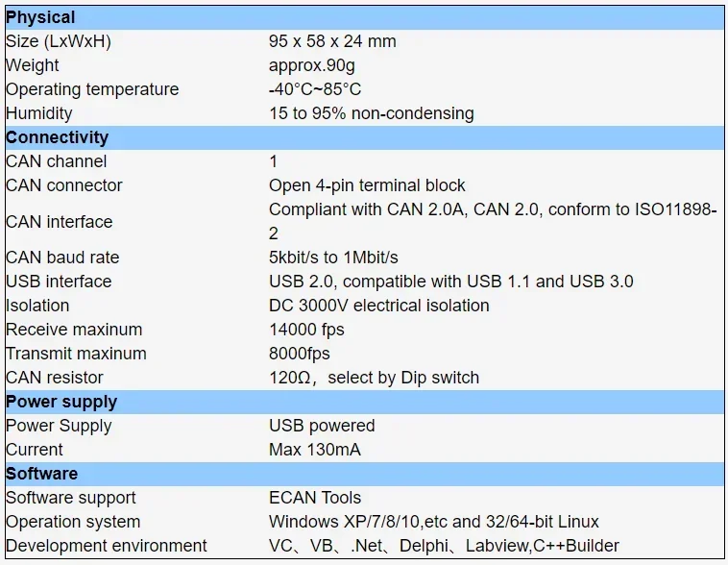728x565 pixels.
Task: Select the approx.90g weight value
Action: 312,65
